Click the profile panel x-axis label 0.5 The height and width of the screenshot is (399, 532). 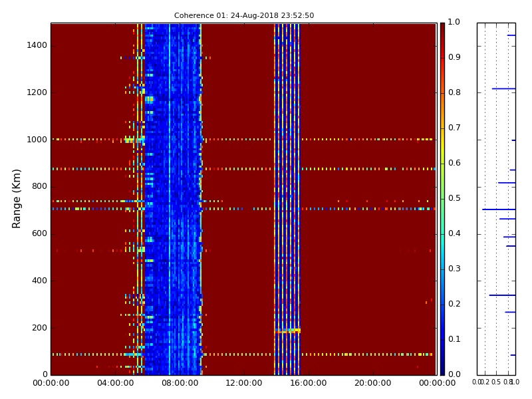click(x=496, y=382)
